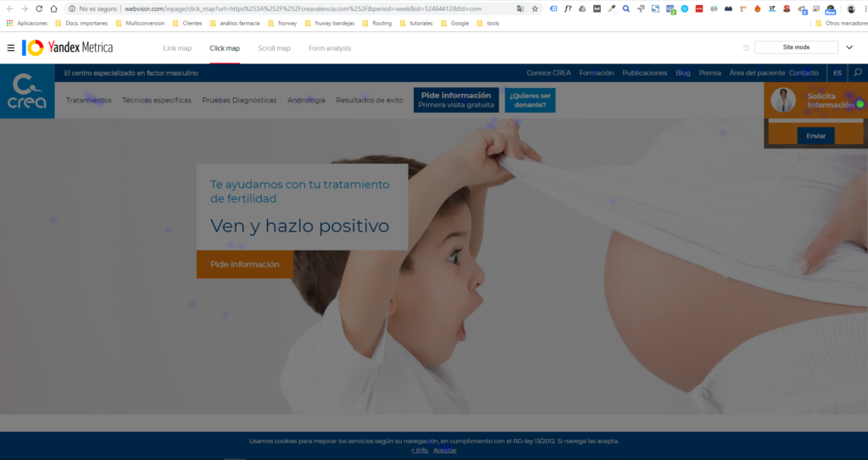Open the cloud drive extension icon
868x460 pixels.
582,8
